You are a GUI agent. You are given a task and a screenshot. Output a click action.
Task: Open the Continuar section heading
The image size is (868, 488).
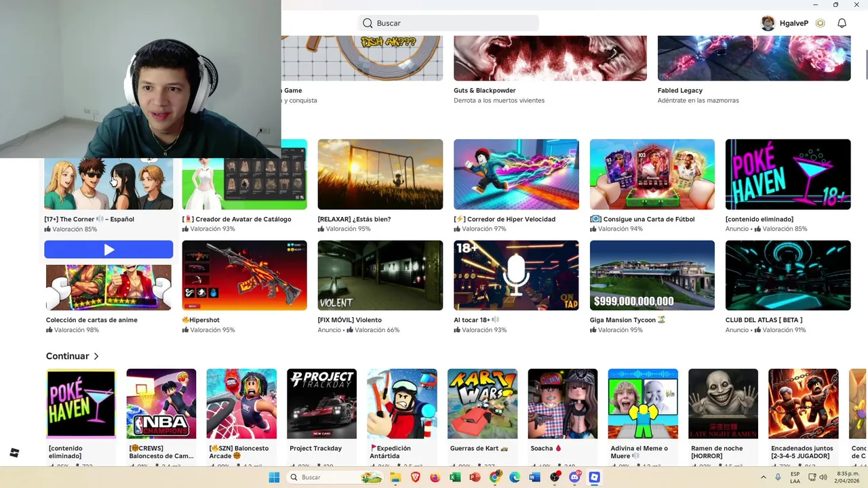67,356
